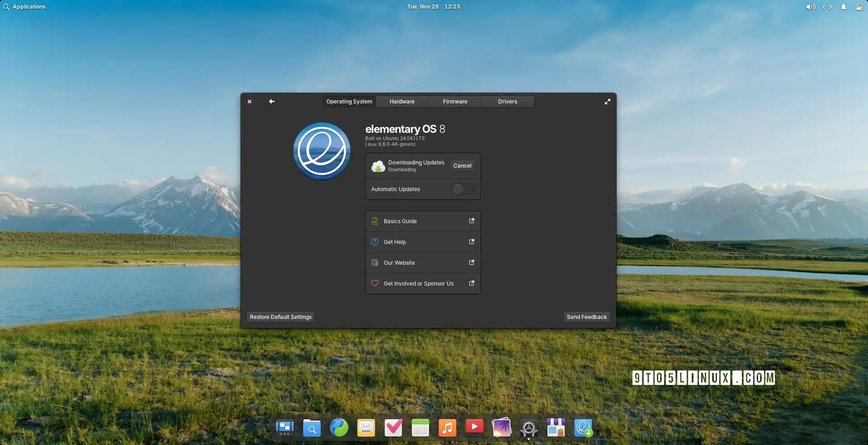Open Tasks checkmark app in dock
This screenshot has height=445, width=868.
tap(393, 427)
